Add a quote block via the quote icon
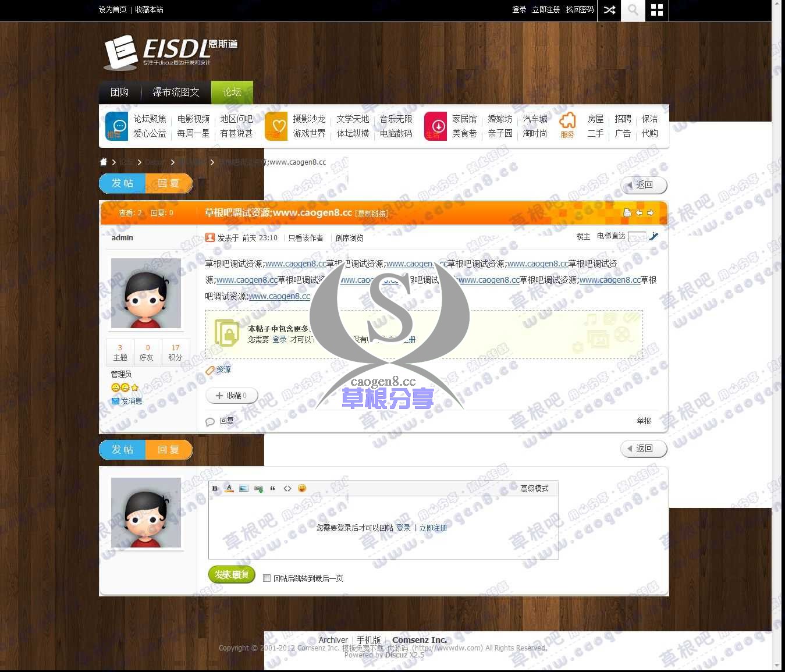Screen dimensions: 785x672 (272, 488)
